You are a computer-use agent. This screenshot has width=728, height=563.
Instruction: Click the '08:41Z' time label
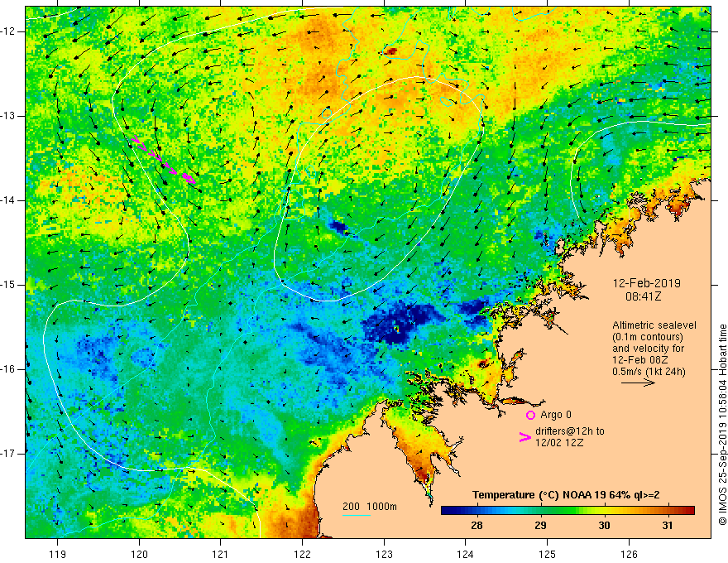click(643, 296)
